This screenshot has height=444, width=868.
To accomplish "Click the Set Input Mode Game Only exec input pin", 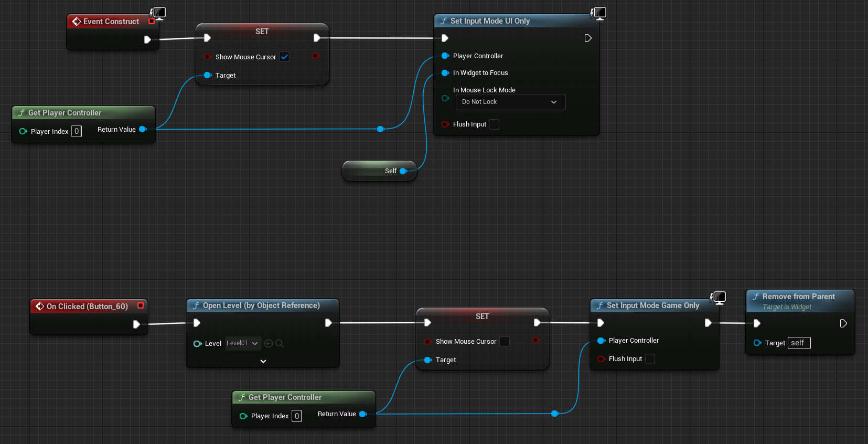I will pyautogui.click(x=601, y=323).
